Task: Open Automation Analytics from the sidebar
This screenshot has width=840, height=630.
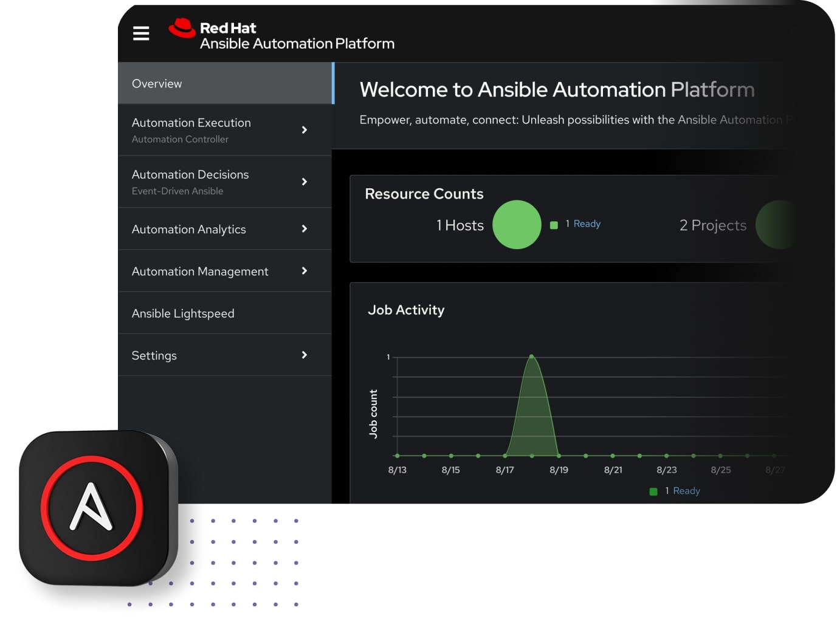Action: click(x=188, y=229)
